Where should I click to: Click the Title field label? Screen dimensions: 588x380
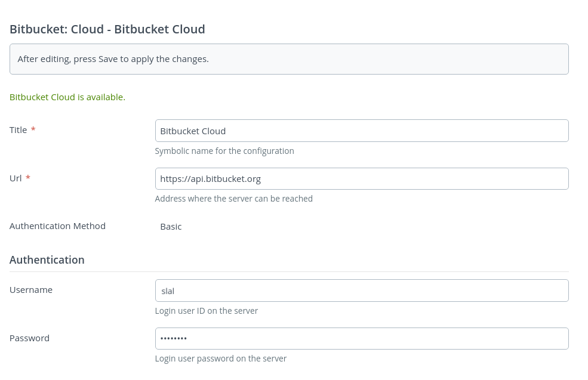click(18, 130)
